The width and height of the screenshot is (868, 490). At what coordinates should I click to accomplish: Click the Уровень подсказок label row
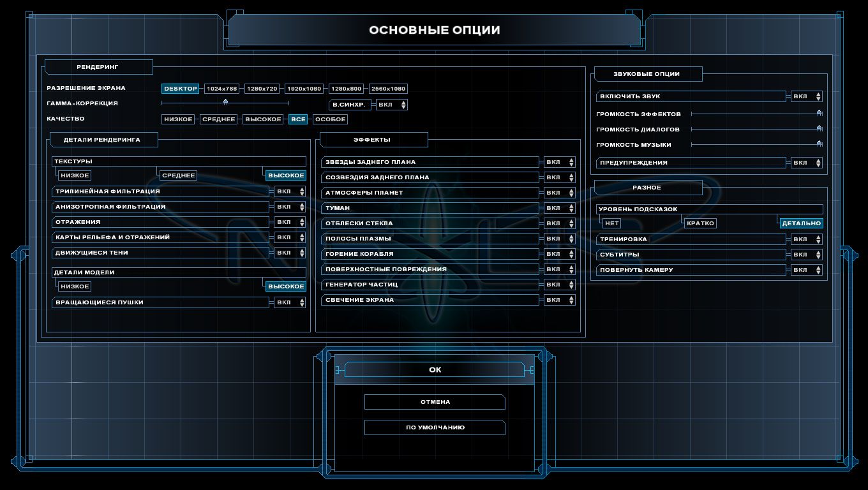[x=710, y=209]
